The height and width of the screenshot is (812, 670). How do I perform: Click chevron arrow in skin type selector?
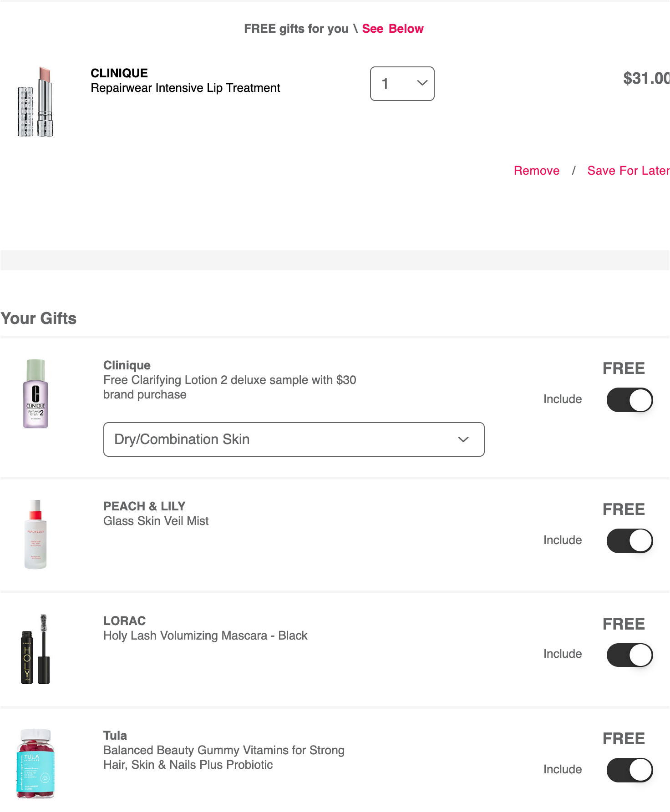pos(463,439)
